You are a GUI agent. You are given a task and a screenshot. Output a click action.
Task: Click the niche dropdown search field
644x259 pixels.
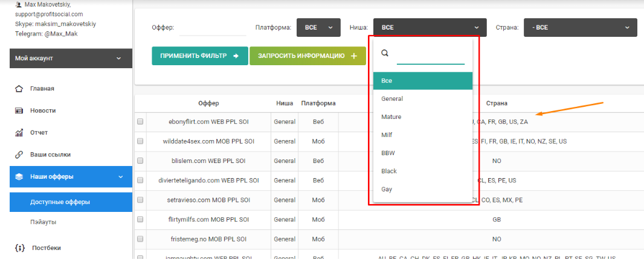[430, 56]
